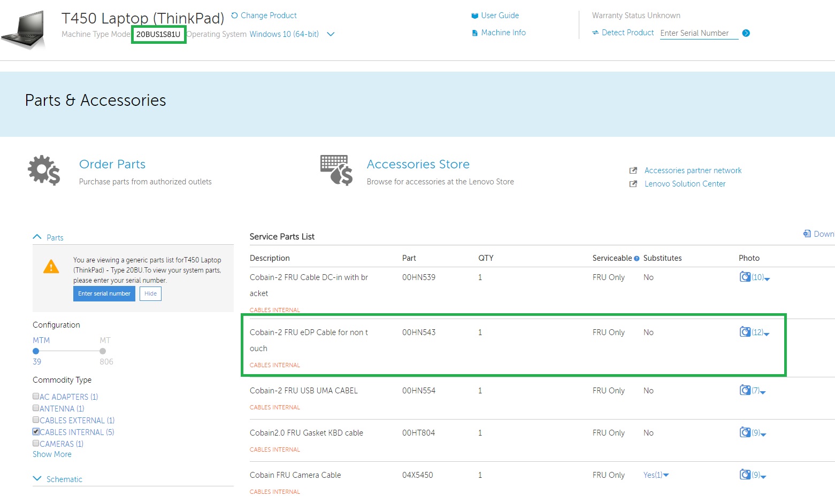Image resolution: width=835 pixels, height=504 pixels.
Task: Click the Hide button in notice box
Action: pyautogui.click(x=150, y=293)
